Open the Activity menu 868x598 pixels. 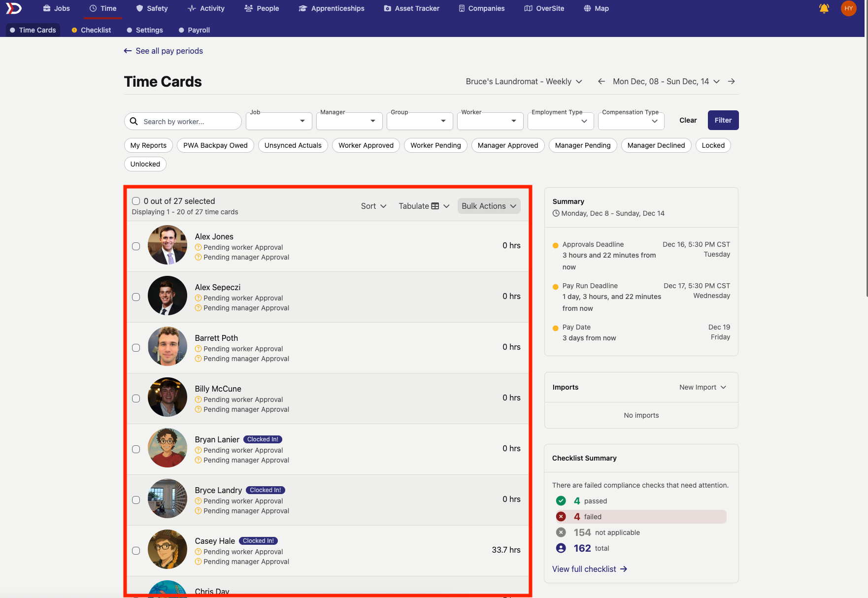206,8
